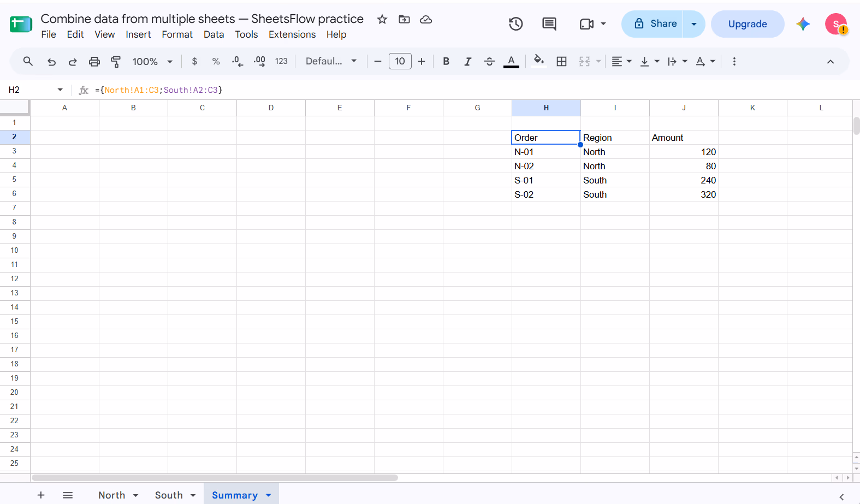This screenshot has height=504, width=860.
Task: Open the Data menu
Action: (x=213, y=34)
